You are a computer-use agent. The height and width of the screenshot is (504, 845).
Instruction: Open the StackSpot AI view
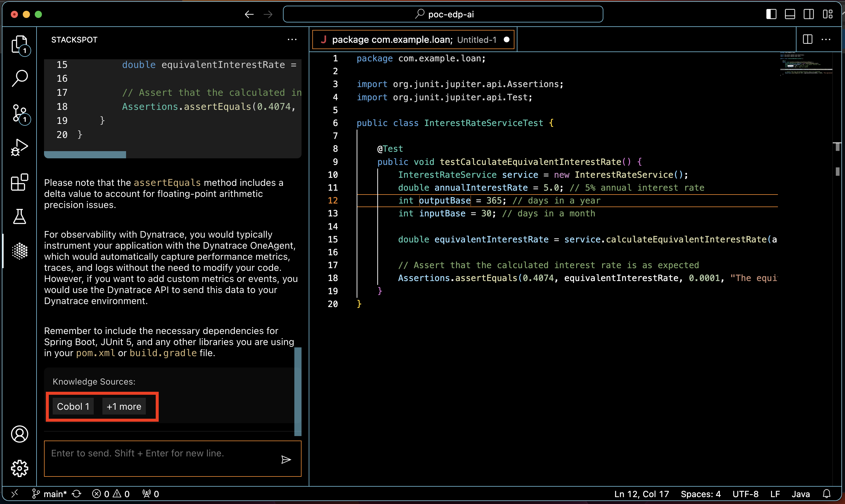coord(19,251)
